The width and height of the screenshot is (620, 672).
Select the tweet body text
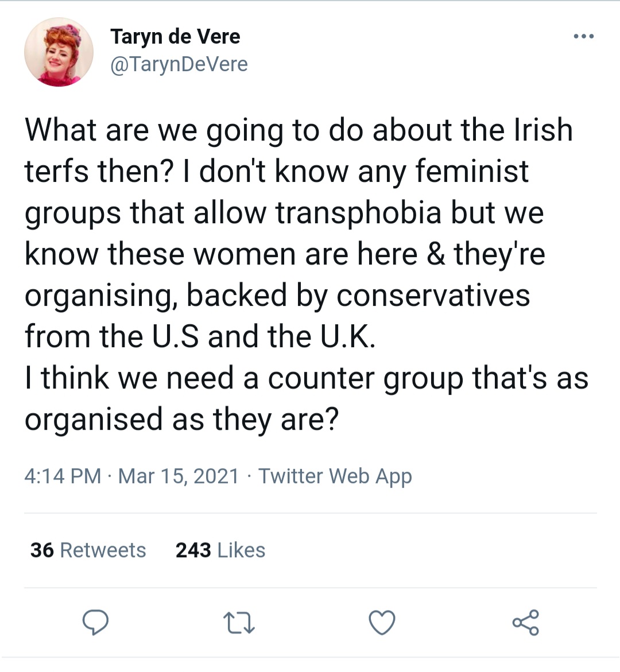[x=306, y=274]
